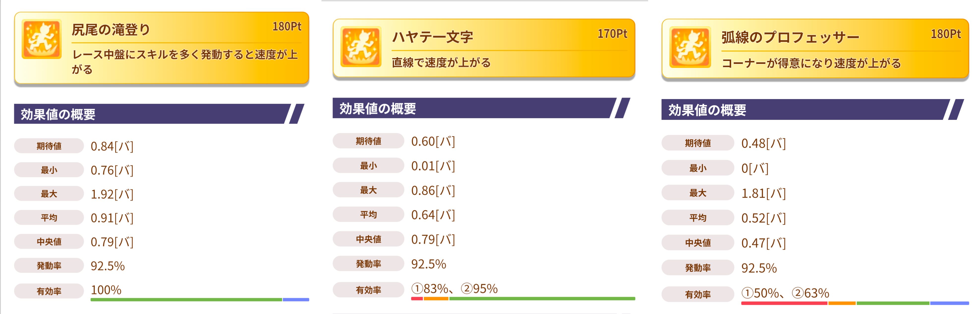Viewport: 980px width, 314px height.
Task: Click the 弧線のプロフェッサー skill icon
Action: 690,47
